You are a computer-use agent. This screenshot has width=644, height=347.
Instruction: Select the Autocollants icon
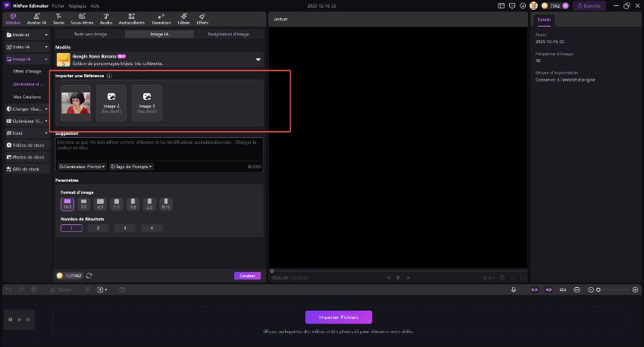(x=133, y=17)
